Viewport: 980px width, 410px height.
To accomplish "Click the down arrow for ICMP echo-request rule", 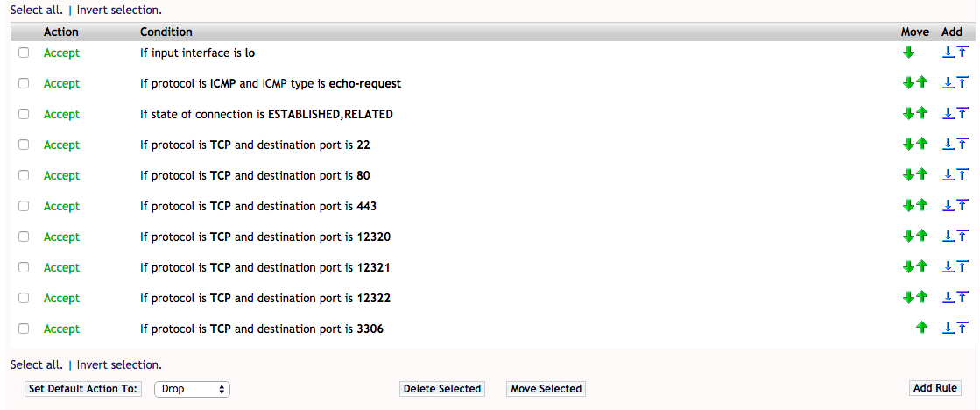I will click(908, 83).
